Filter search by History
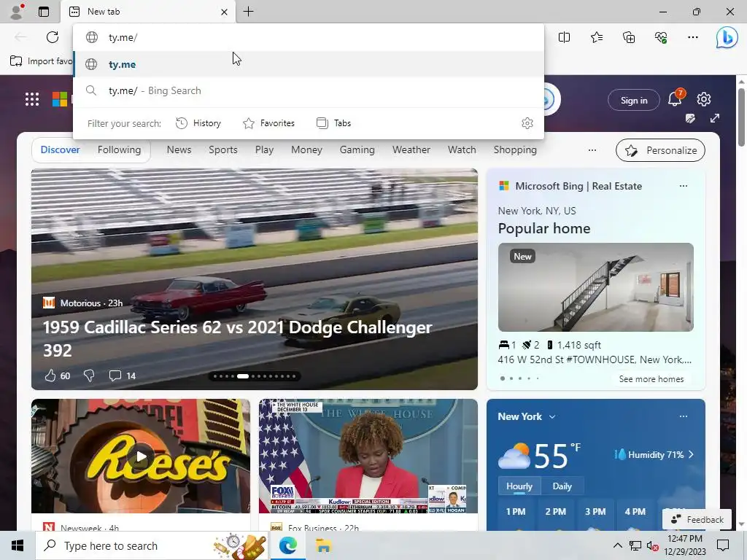Screen dimensions: 747x560 (198, 123)
